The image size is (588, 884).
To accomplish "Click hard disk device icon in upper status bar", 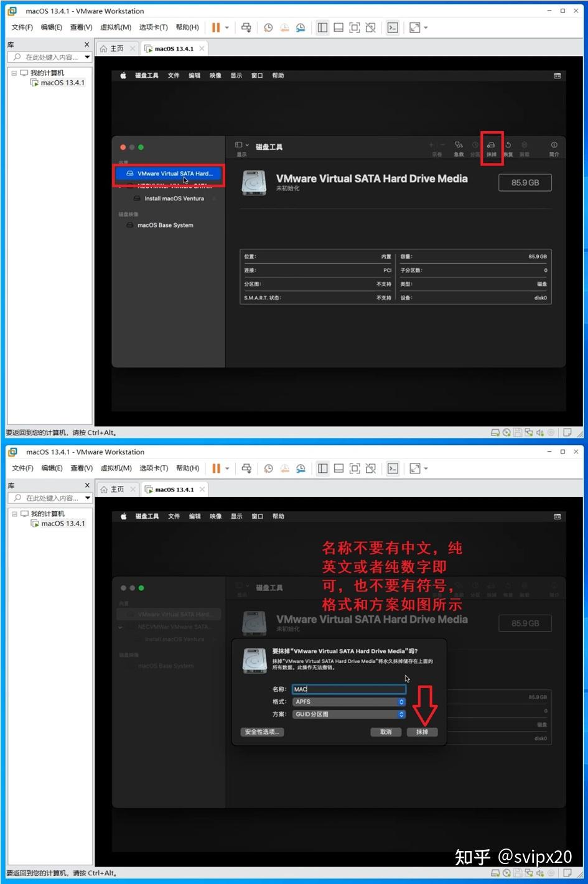I will [x=496, y=432].
